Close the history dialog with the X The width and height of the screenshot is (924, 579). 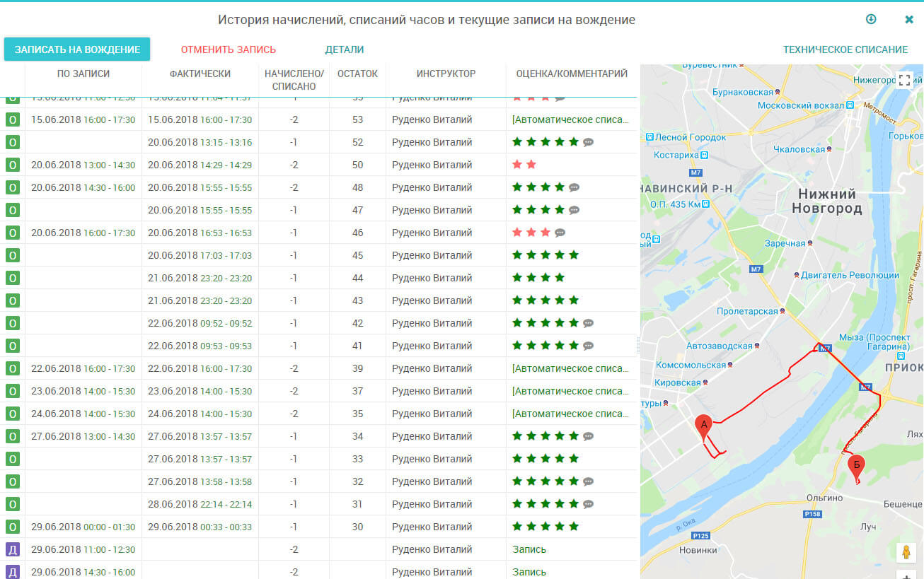909,20
